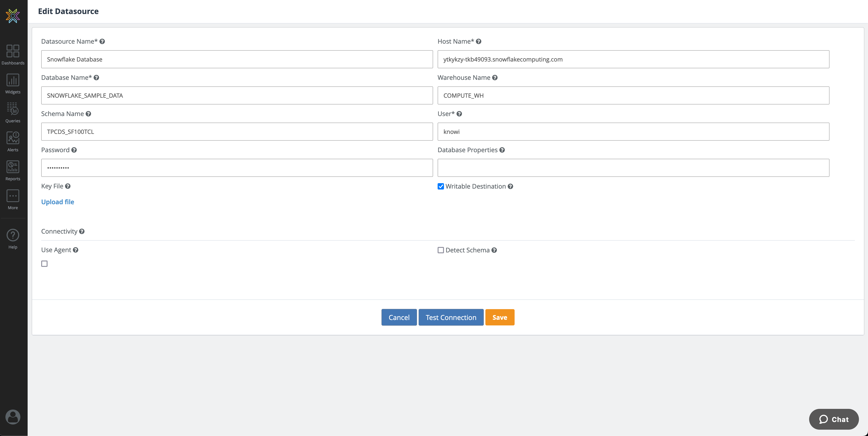
Task: Uncheck the Writable Destination checkbox
Action: coord(441,187)
